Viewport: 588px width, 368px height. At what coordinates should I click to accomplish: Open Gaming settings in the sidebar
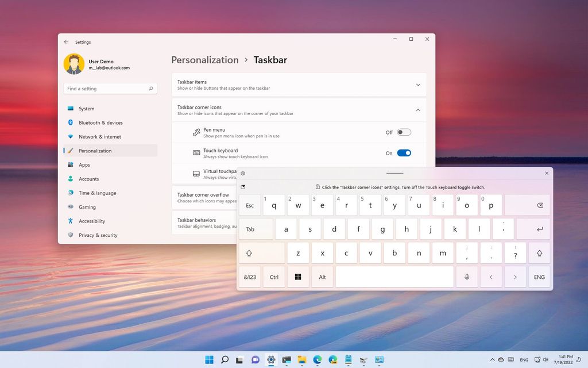[x=86, y=207]
